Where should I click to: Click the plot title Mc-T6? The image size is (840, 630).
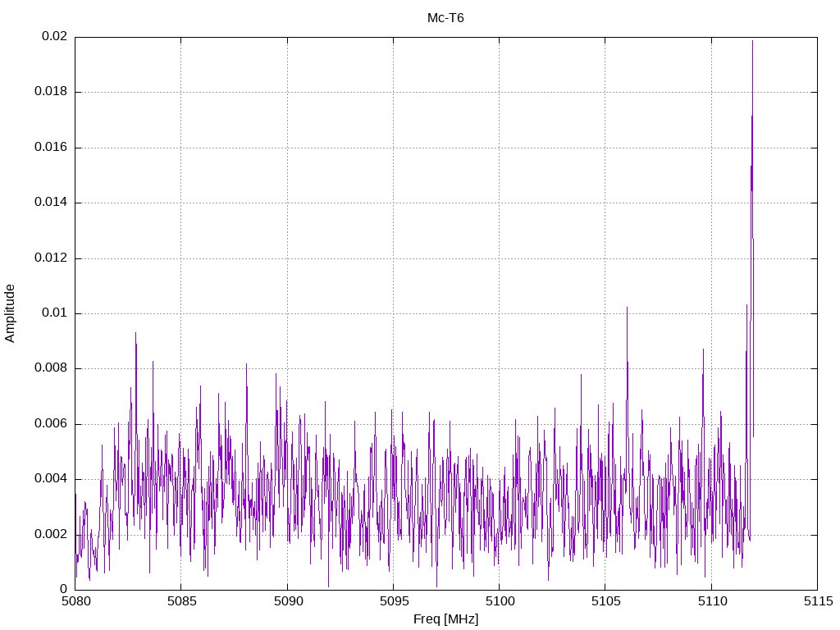(x=445, y=18)
